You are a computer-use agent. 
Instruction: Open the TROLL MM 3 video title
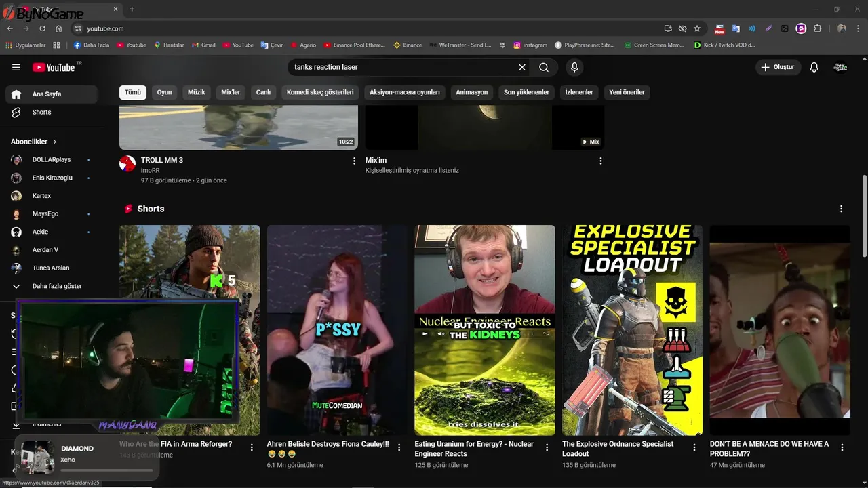162,160
